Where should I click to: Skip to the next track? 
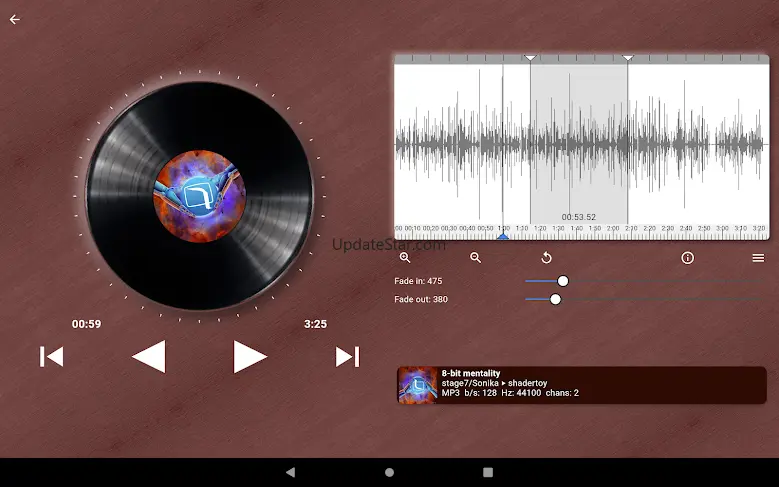pos(347,356)
